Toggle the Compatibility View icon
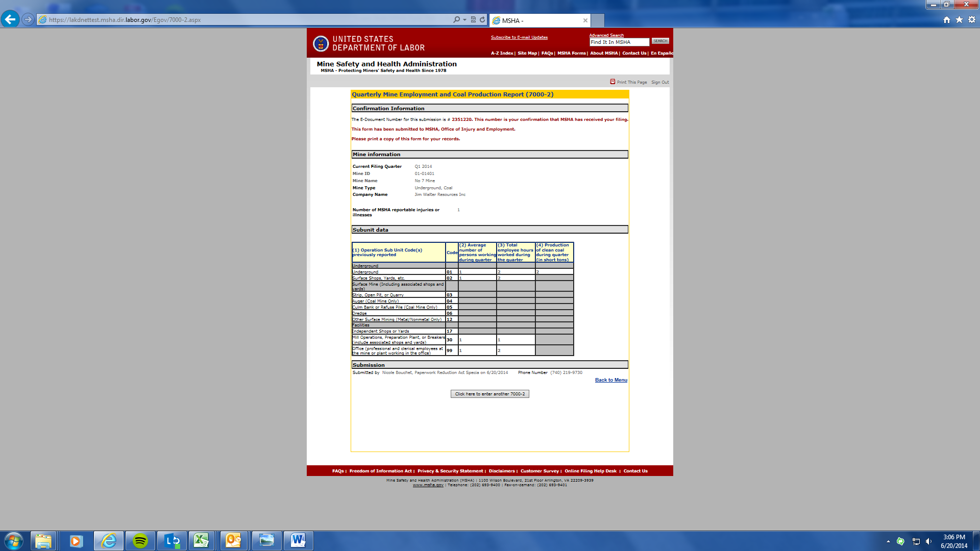980x551 pixels. tap(473, 20)
